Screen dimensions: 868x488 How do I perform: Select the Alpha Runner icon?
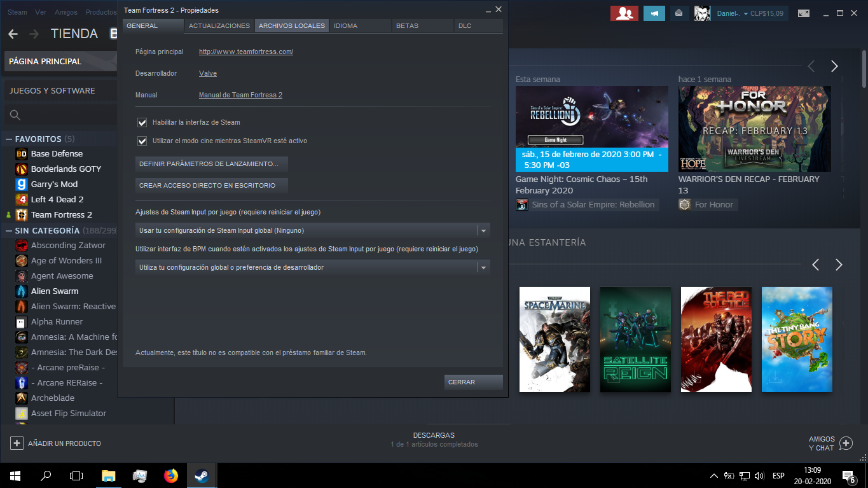point(22,321)
